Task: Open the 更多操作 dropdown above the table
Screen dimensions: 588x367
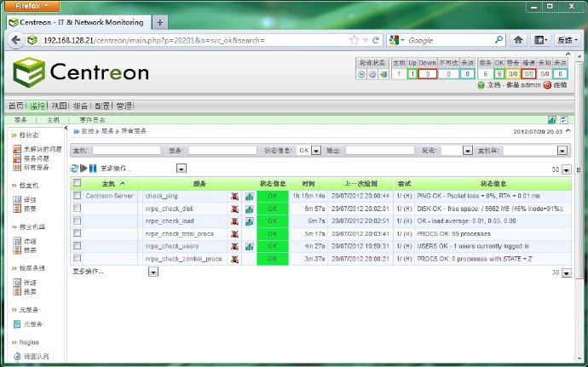Action: click(182, 169)
